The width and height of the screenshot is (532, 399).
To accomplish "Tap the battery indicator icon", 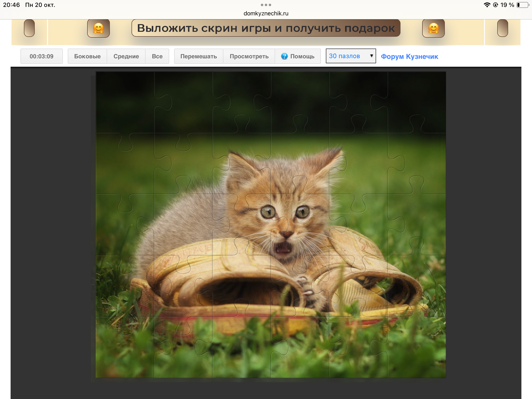I will (x=523, y=5).
